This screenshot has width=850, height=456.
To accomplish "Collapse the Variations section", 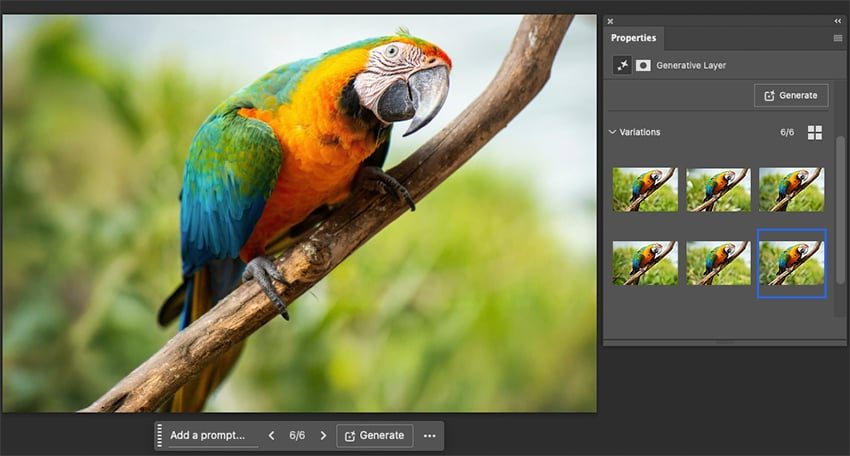I will (x=613, y=132).
